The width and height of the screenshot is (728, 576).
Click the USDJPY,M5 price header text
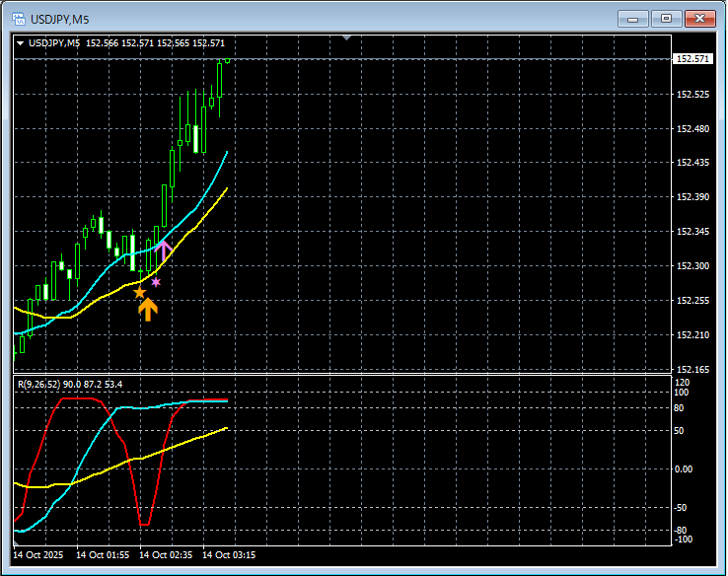pyautogui.click(x=126, y=43)
